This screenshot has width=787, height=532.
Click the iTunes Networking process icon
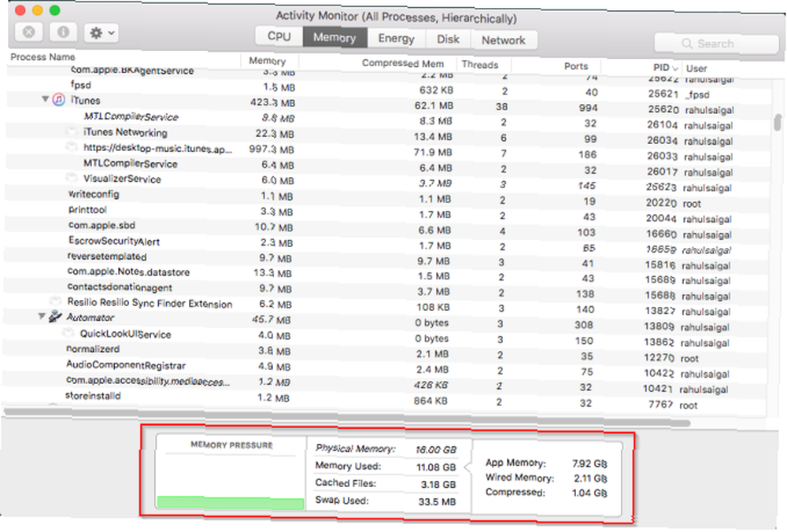tap(72, 131)
